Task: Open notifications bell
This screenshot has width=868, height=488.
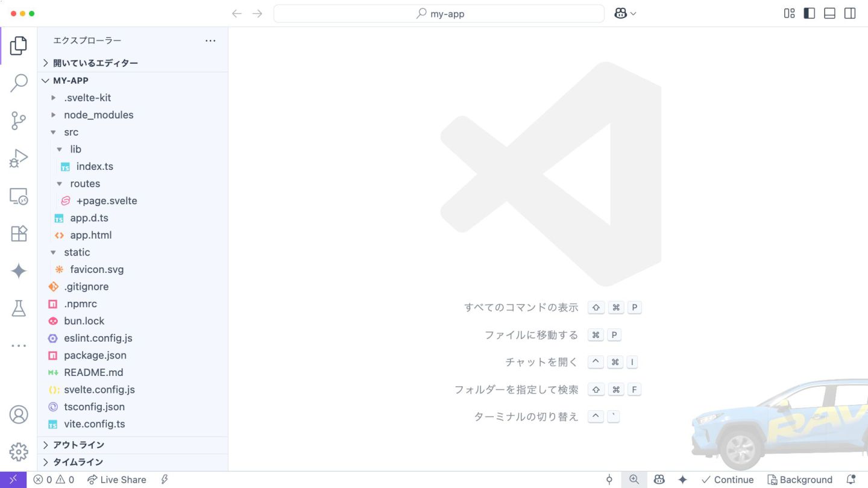Action: tap(851, 480)
